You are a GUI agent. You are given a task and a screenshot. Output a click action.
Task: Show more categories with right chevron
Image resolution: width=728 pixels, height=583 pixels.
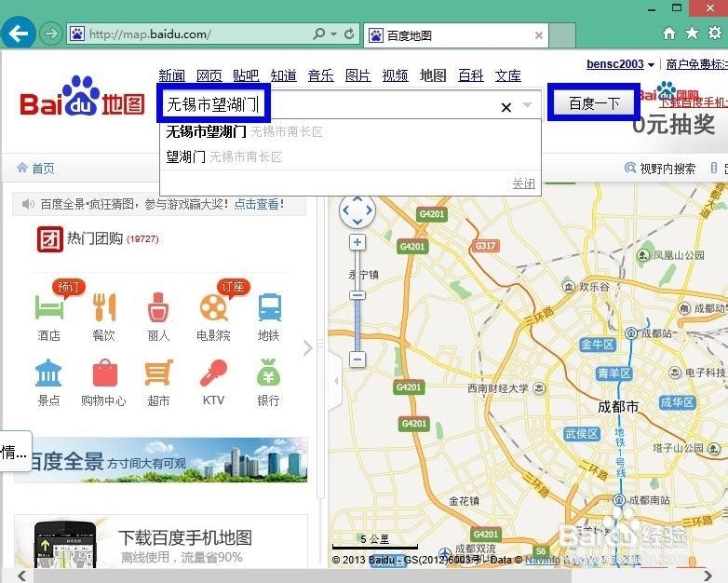[x=307, y=347]
